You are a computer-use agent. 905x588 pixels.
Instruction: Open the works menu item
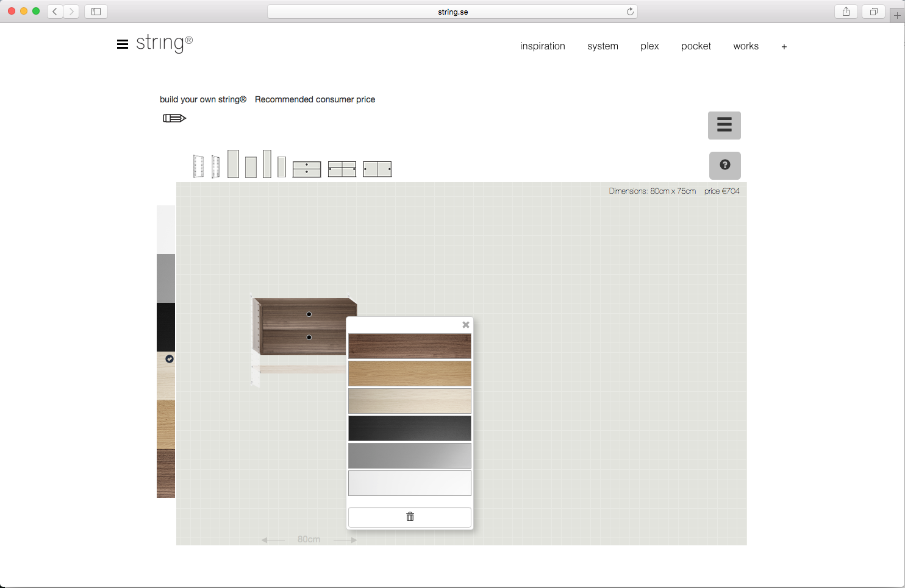tap(746, 46)
